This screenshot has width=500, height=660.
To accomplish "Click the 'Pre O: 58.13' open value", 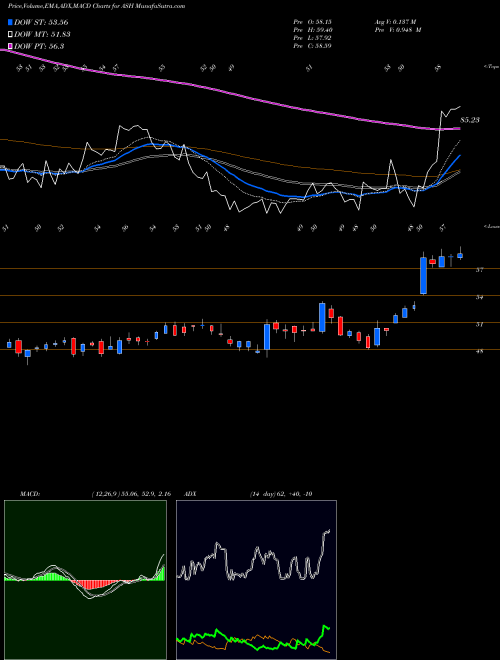I will pos(312,22).
